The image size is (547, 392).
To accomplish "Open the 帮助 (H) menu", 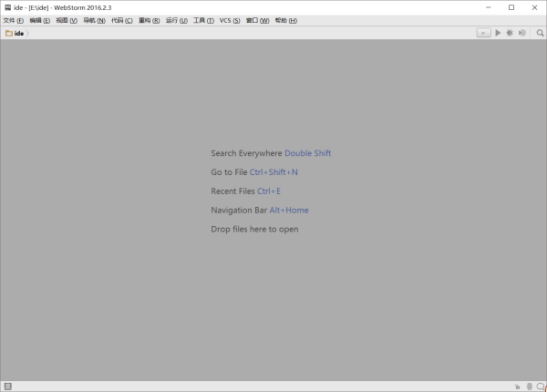I will (286, 21).
